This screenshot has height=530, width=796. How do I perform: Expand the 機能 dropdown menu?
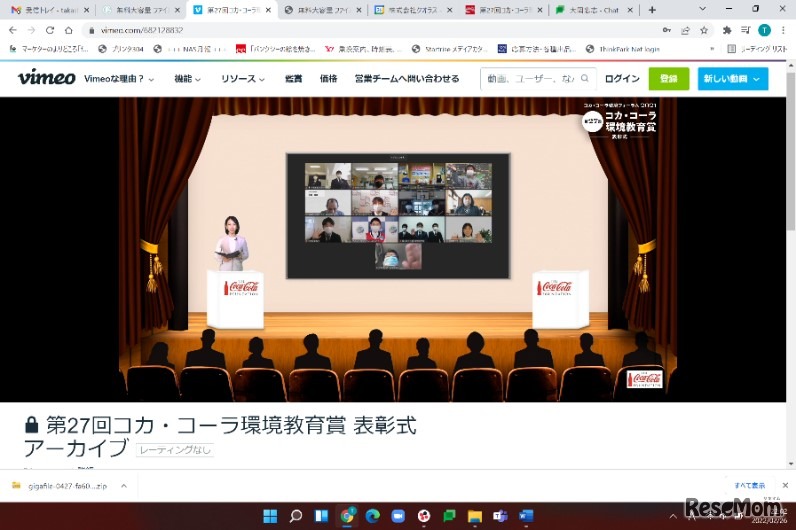pyautogui.click(x=187, y=79)
